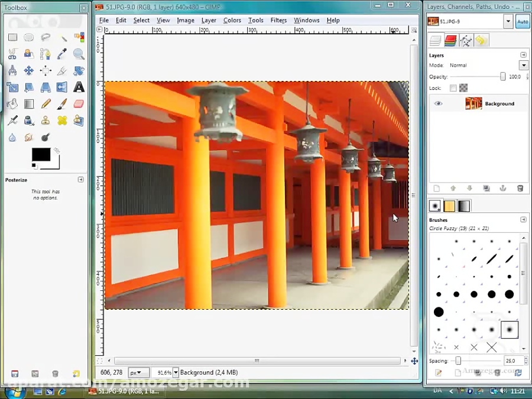Choose the Paintbrush tool
Image resolution: width=532 pixels, height=399 pixels.
[x=62, y=104]
